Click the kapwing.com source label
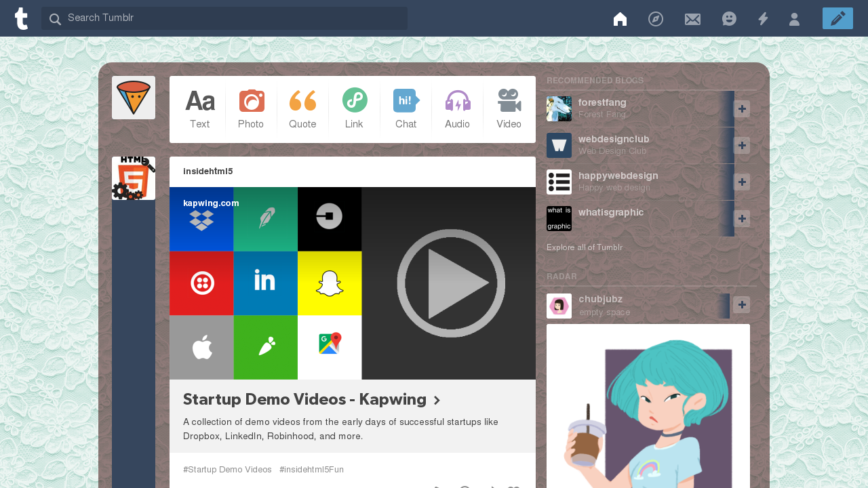Screen dimensions: 868x488 click(x=211, y=203)
